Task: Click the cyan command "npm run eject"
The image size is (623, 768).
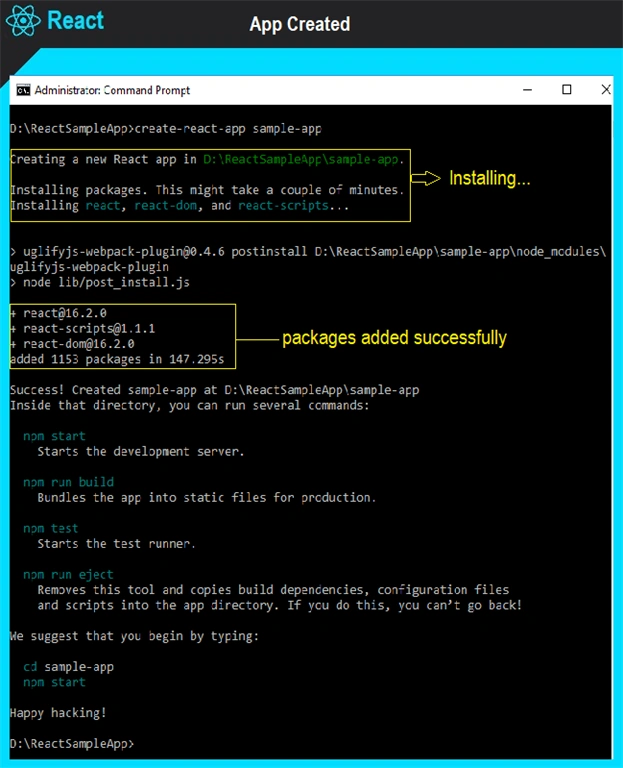Action: coord(68,575)
